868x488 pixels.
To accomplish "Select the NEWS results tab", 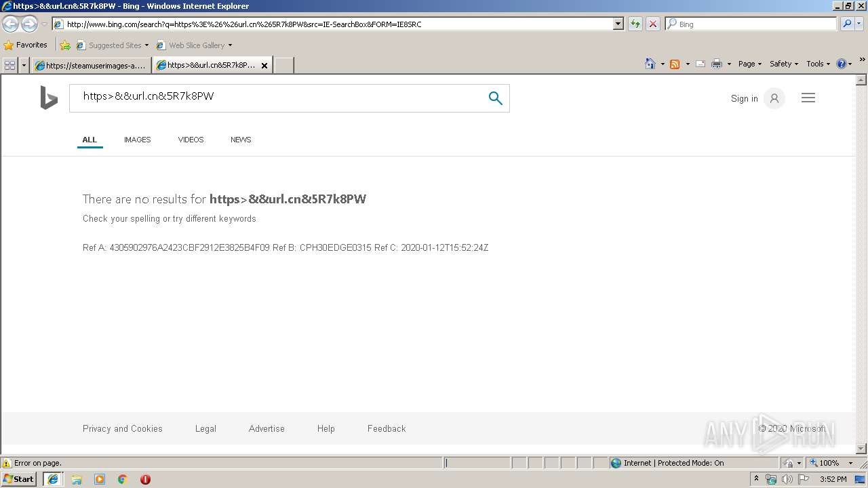I will pyautogui.click(x=241, y=140).
